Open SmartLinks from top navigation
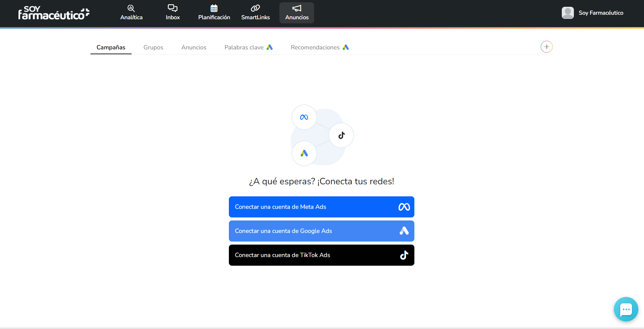 pyautogui.click(x=256, y=13)
